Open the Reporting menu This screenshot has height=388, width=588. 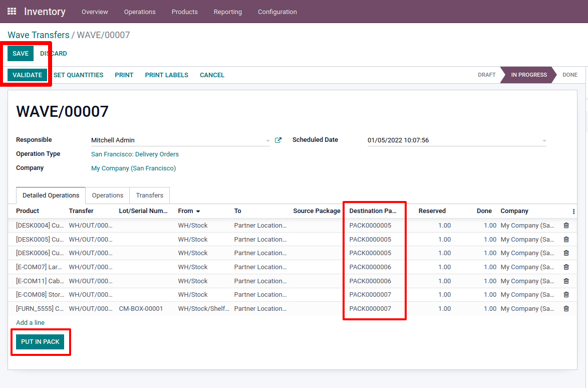(227, 12)
